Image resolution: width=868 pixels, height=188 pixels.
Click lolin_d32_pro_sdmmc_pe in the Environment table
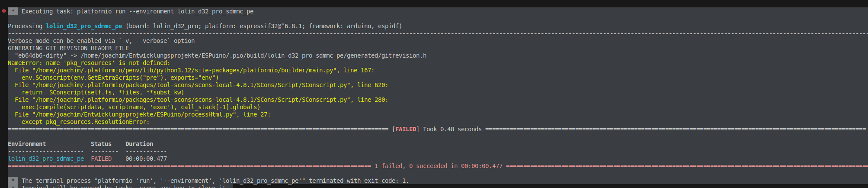coord(46,159)
